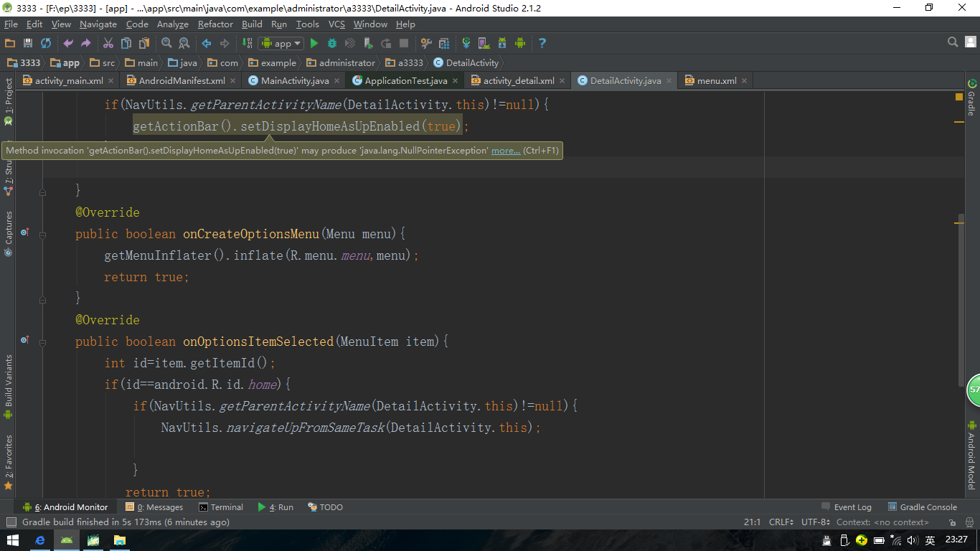Click Attach debugger to Android process
The image size is (980, 551).
point(368,43)
